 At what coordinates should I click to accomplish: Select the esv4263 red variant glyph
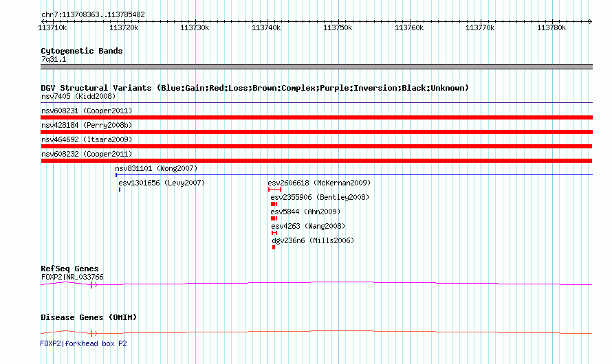click(274, 233)
